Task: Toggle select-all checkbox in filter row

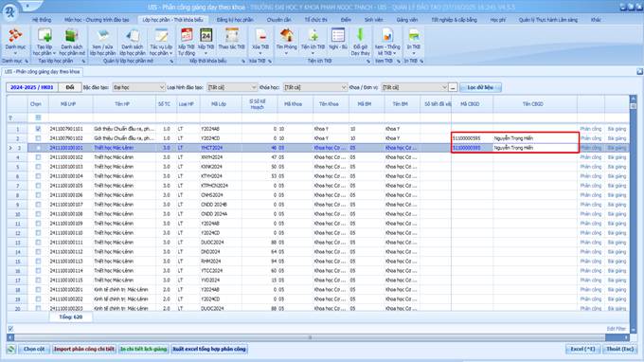Action: (x=38, y=118)
